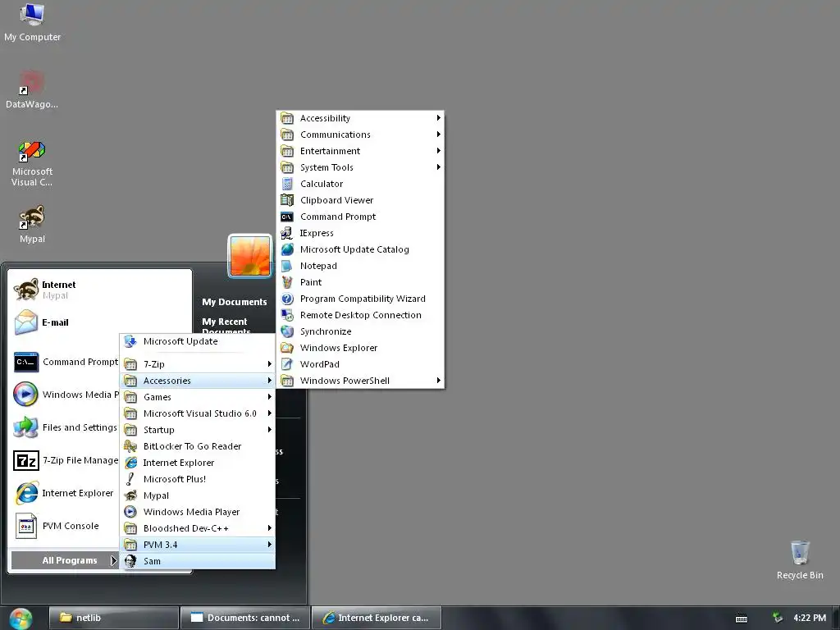Select the Recycle Bin desktop icon
The width and height of the screenshot is (840, 630).
(800, 560)
